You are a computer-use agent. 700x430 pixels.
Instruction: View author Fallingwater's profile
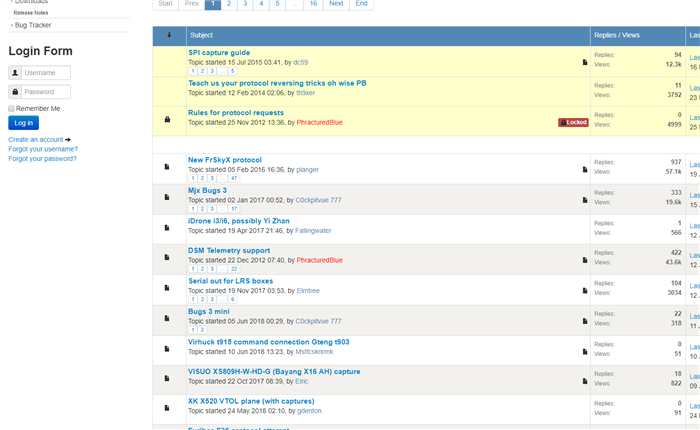click(x=313, y=231)
